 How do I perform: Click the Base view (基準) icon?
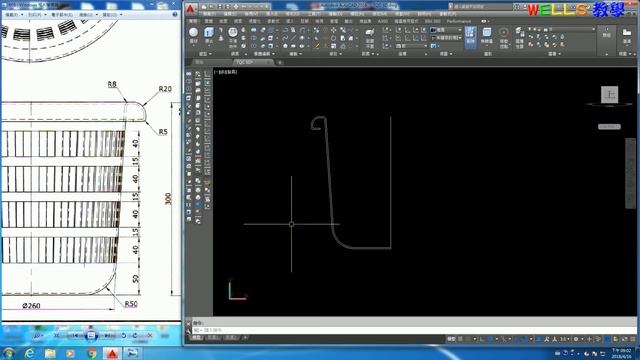[x=627, y=35]
